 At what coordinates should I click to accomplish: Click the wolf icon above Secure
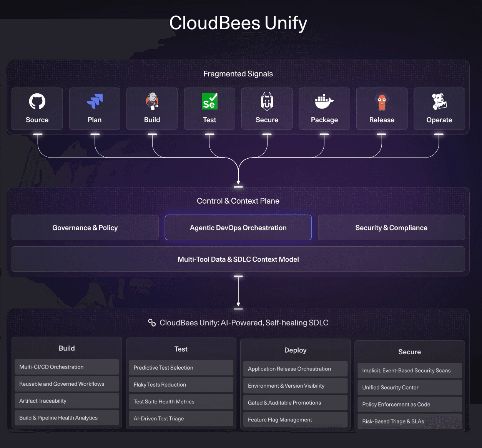267,101
